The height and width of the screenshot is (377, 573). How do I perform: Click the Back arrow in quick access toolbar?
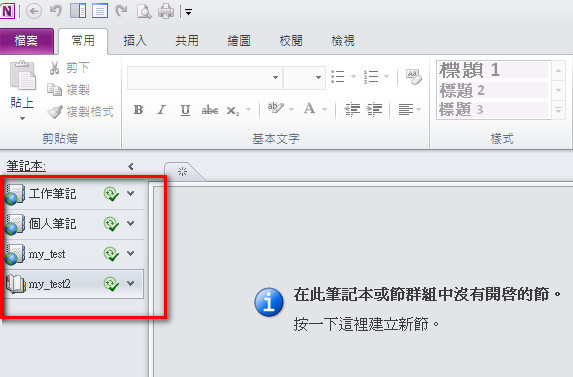point(34,11)
